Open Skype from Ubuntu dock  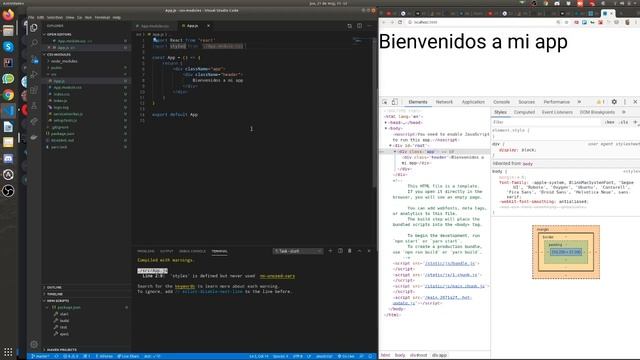(x=8, y=47)
